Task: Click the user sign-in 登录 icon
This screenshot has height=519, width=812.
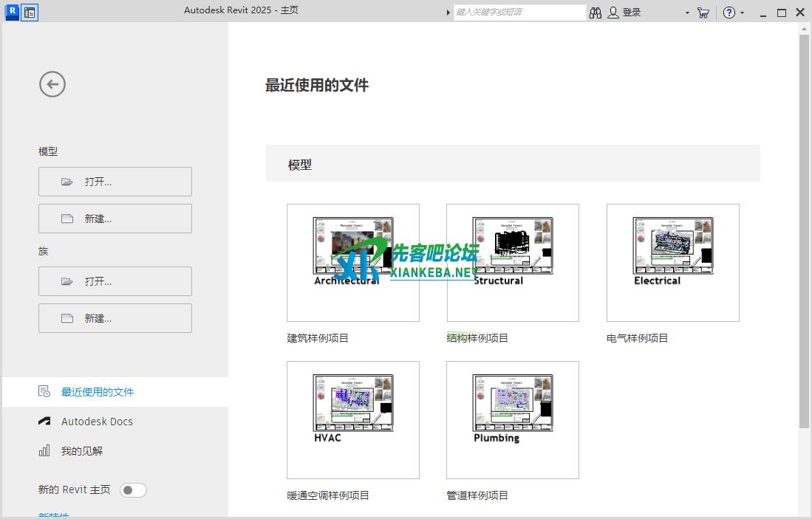Action: 613,13
